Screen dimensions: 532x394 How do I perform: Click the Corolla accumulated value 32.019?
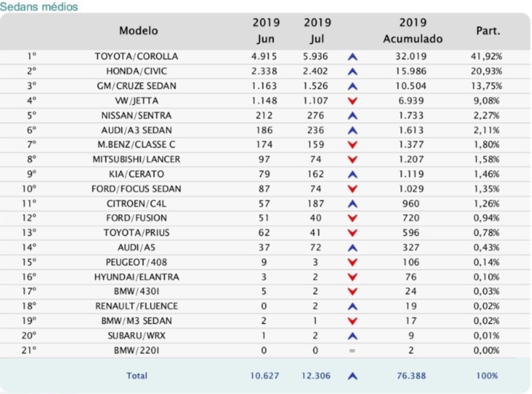pos(411,56)
